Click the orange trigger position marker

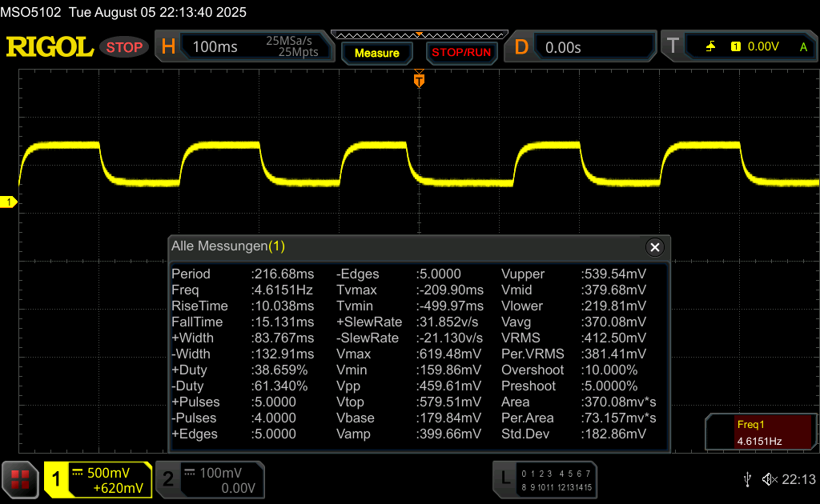pos(418,80)
